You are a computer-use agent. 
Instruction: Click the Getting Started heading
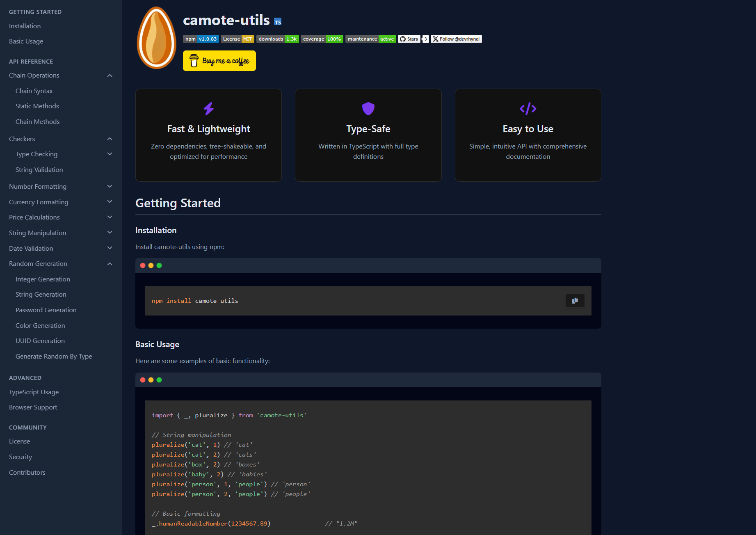[178, 203]
